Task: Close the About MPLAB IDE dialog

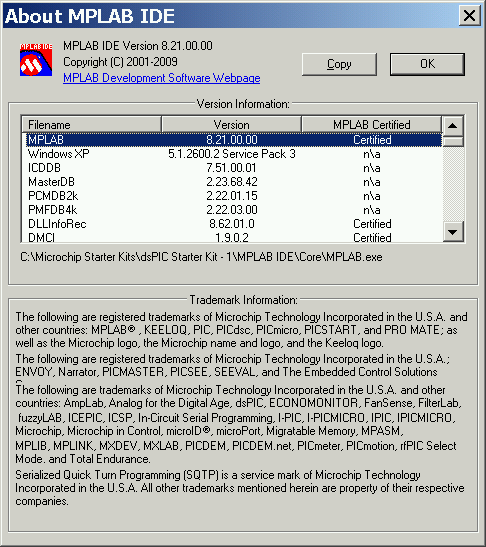Action: [469, 16]
